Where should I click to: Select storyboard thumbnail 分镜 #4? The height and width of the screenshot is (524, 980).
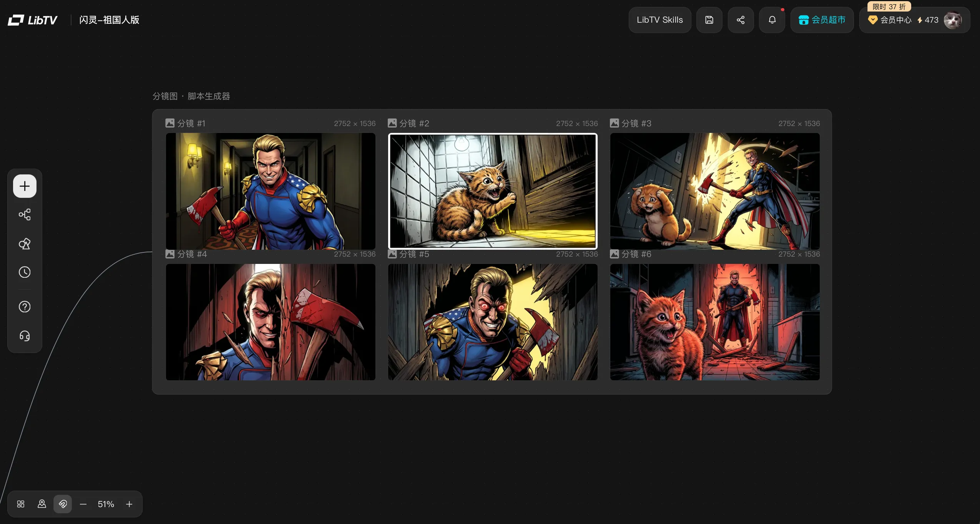(271, 322)
